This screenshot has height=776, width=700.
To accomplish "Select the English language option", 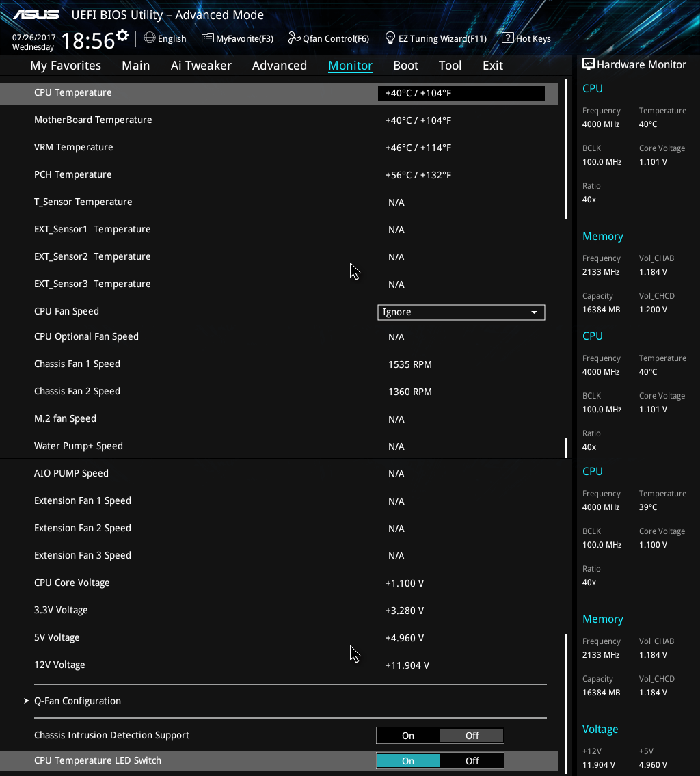I will point(172,39).
